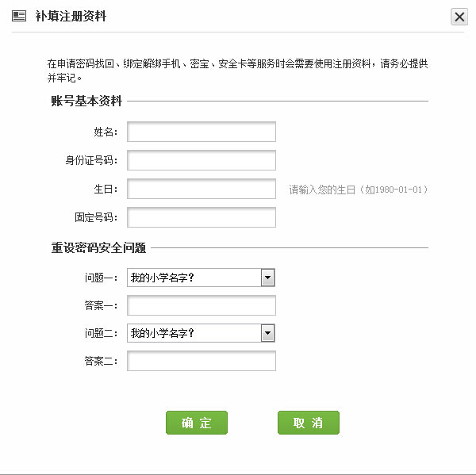
Task: Click the 身份证号码 field label
Action: [x=91, y=161]
